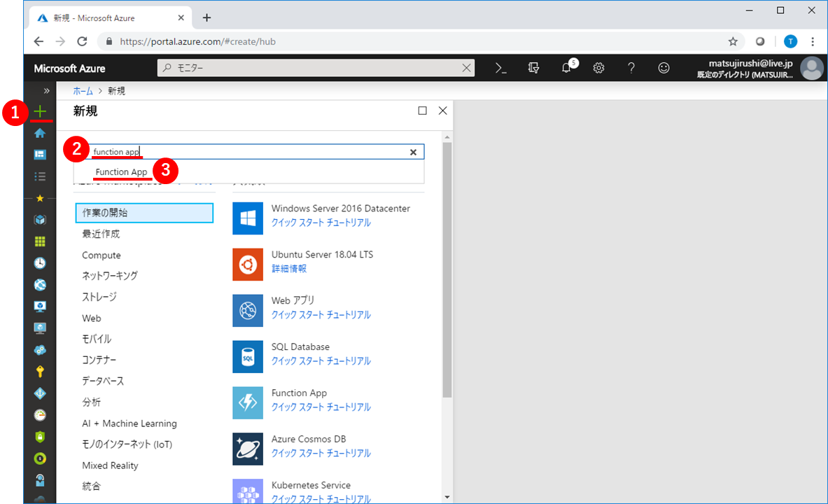Open the yellow key icon in sidebar

point(40,372)
